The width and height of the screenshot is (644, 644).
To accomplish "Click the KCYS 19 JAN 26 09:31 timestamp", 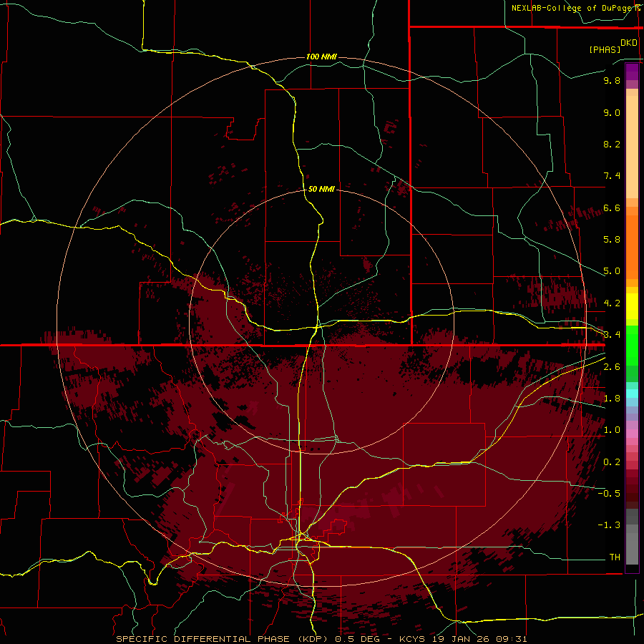I will coord(463,639).
